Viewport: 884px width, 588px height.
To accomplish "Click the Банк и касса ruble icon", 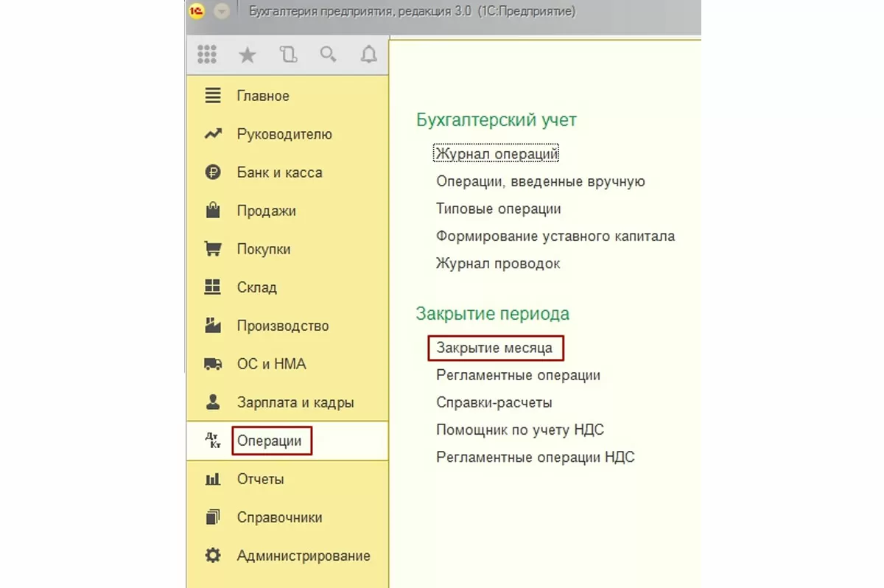I will (213, 172).
